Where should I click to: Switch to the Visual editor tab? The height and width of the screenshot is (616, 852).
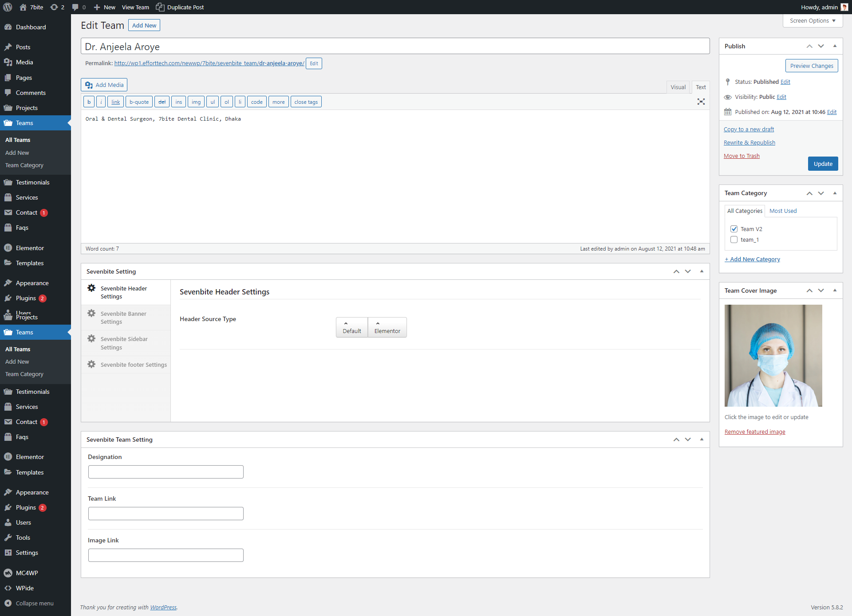coord(678,87)
